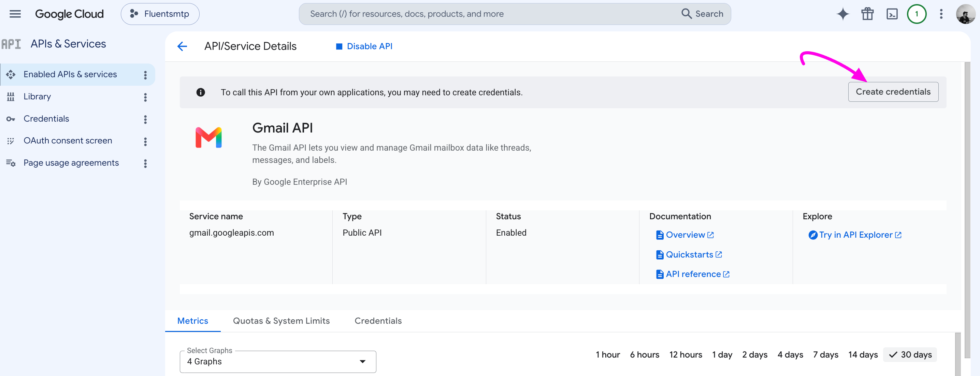
Task: Click the Page usage agreements icon
Action: click(x=11, y=163)
